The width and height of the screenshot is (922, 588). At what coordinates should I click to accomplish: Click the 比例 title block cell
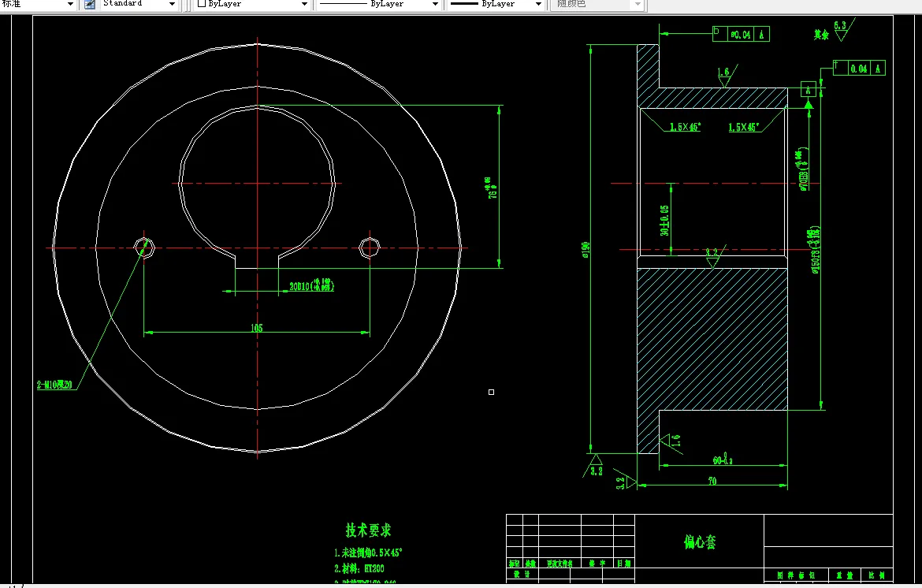click(877, 575)
